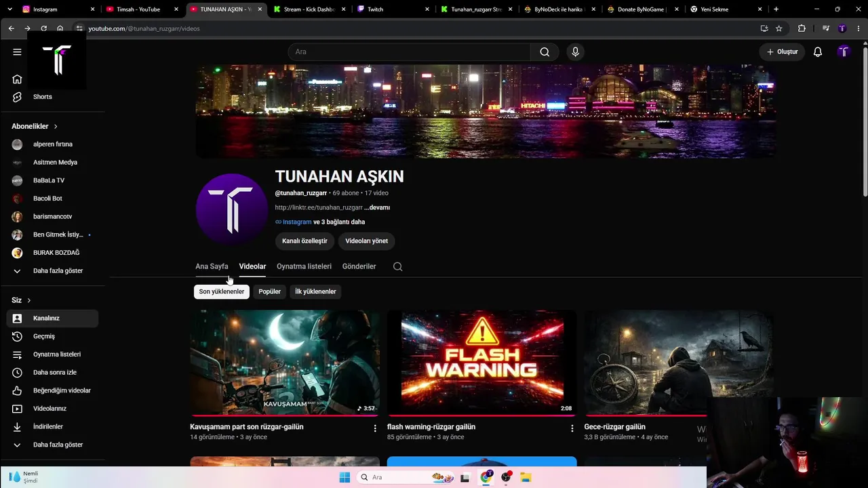Open the notifications bell
The height and width of the screenshot is (488, 868).
(x=818, y=52)
